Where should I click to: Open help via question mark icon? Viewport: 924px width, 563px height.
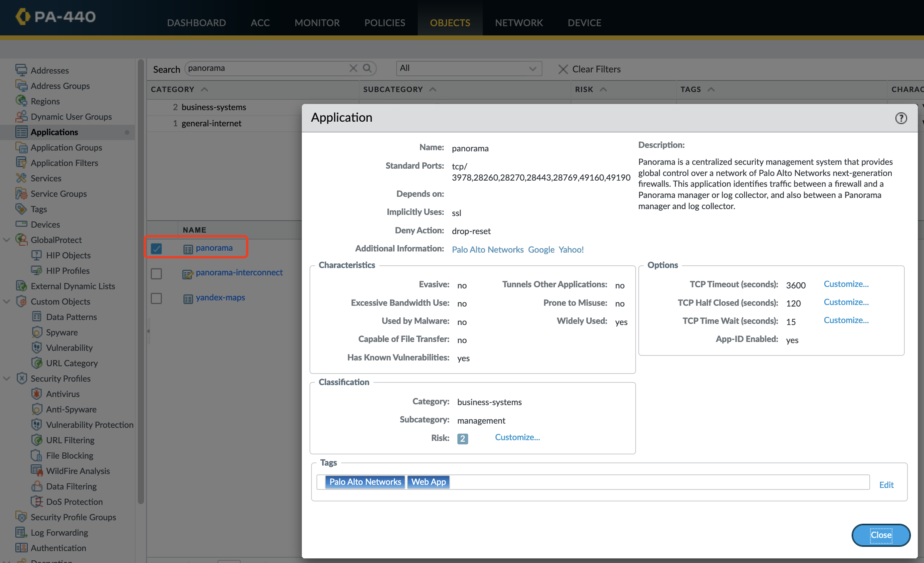pyautogui.click(x=901, y=118)
